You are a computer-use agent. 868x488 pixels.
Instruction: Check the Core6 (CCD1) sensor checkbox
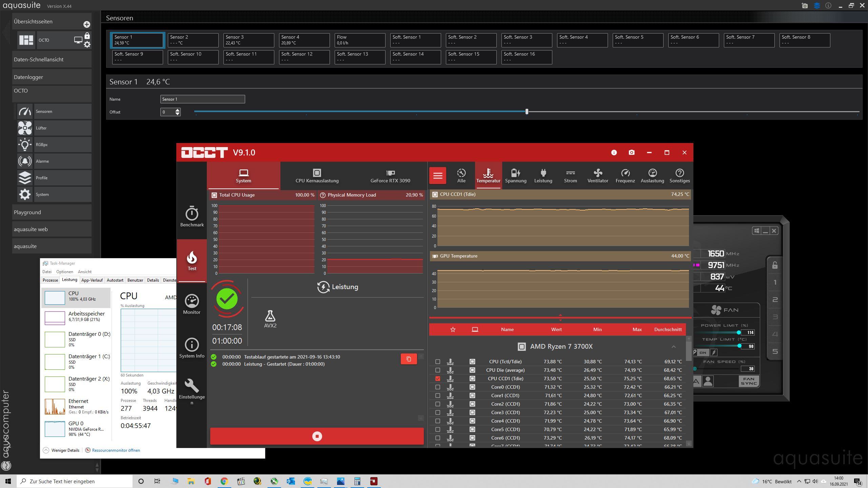pyautogui.click(x=438, y=438)
